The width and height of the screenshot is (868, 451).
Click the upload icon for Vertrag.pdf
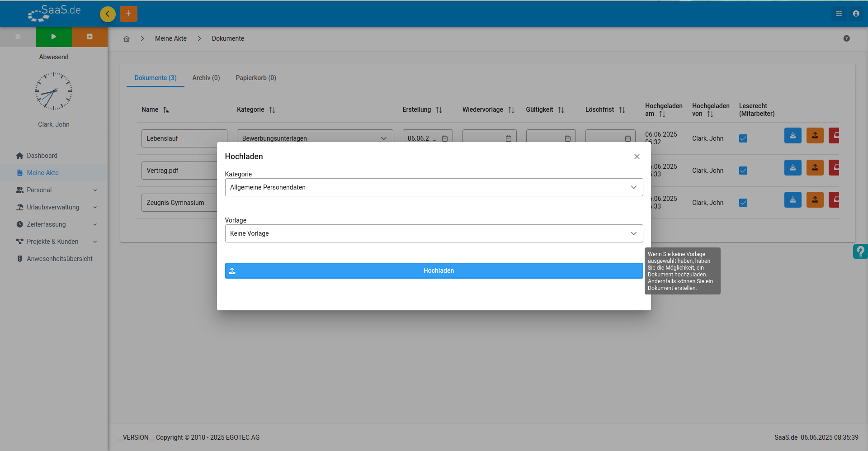815,167
